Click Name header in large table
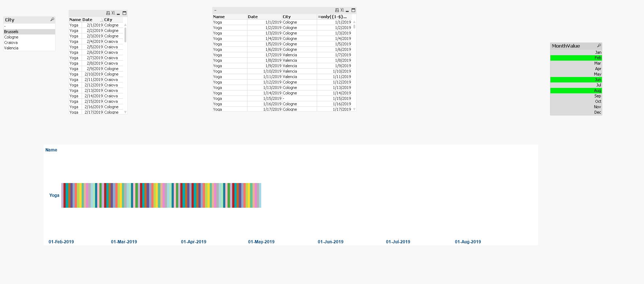 pos(230,17)
